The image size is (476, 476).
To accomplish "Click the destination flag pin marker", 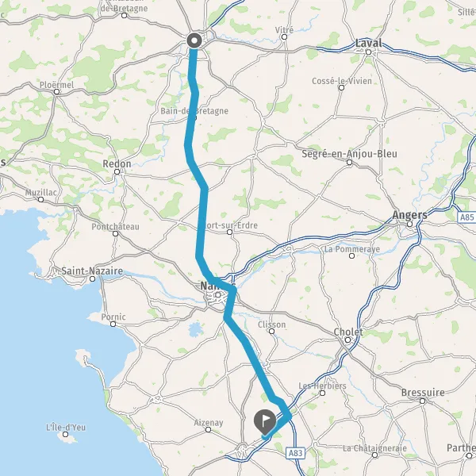I will point(265,422).
